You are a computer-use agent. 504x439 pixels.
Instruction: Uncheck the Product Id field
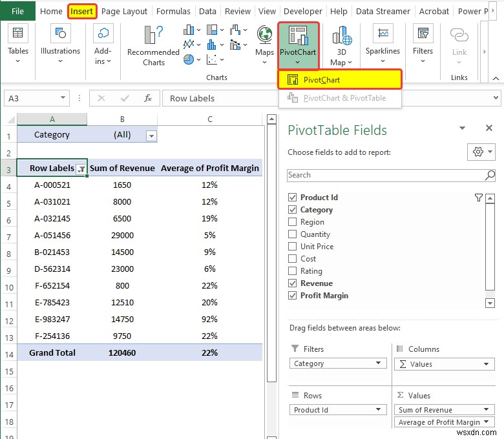tap(292, 198)
